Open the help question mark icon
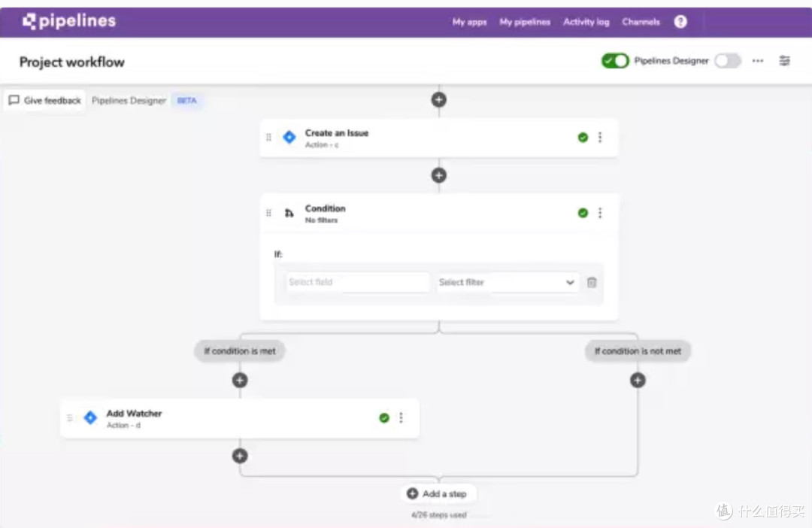 coord(680,22)
